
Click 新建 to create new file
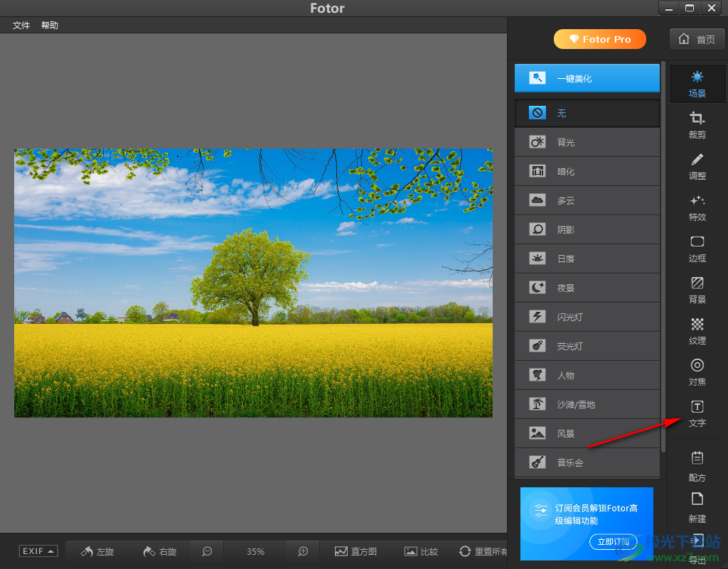point(697,508)
